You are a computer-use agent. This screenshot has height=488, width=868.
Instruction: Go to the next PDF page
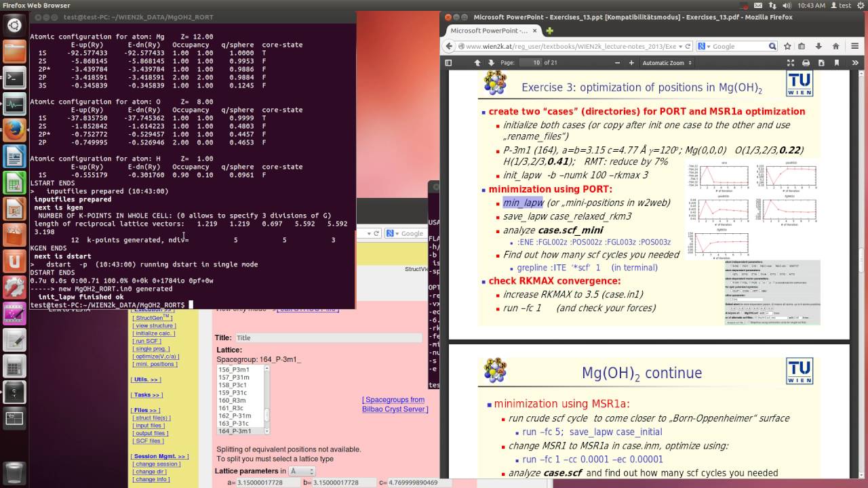491,62
